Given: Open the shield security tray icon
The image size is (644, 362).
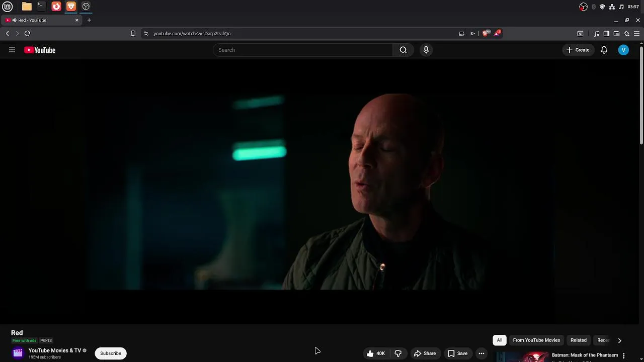Looking at the screenshot, I should click(x=602, y=7).
